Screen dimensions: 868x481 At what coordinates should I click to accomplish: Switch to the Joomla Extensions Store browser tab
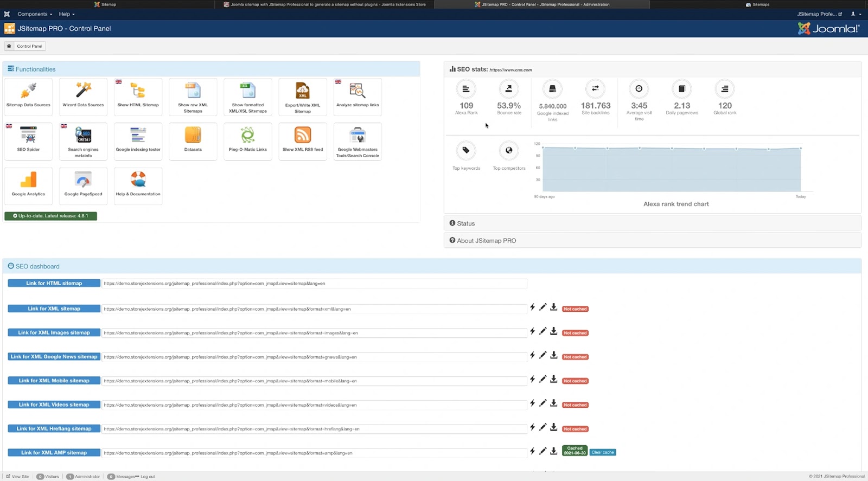pyautogui.click(x=325, y=4)
